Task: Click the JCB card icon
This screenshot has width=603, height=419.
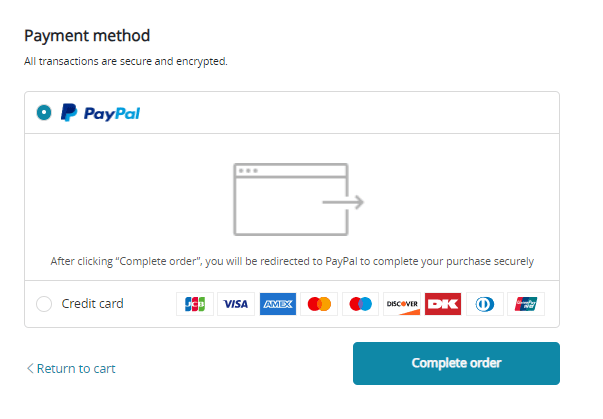Action: [194, 304]
